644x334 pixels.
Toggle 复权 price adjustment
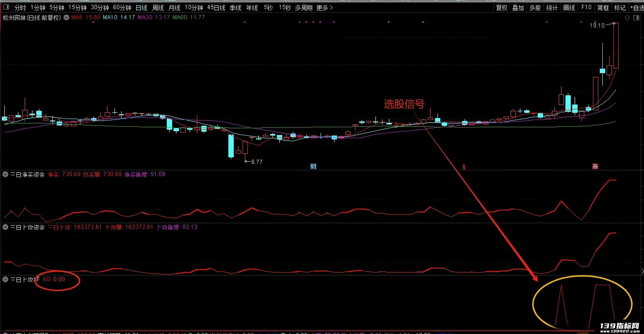501,8
